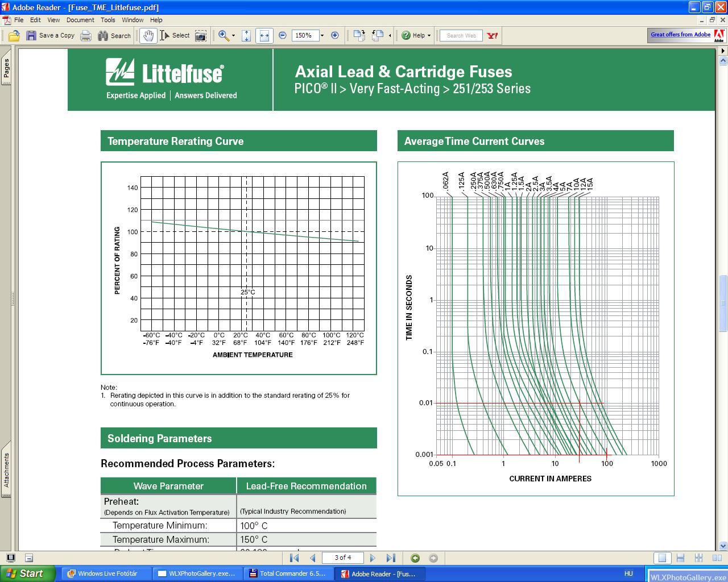Click the Save a Copy button

tap(51, 36)
